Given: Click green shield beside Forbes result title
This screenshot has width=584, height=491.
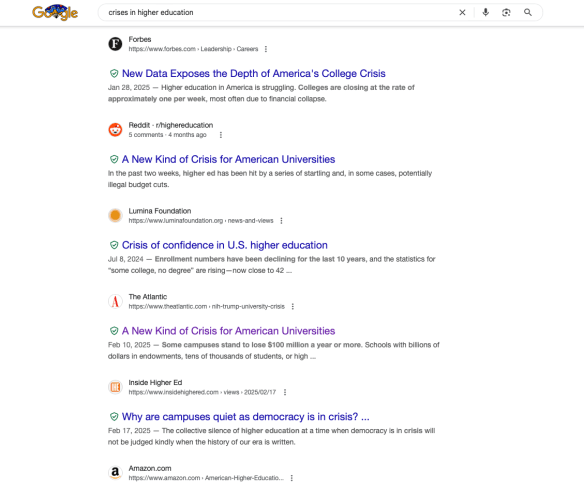Looking at the screenshot, I should [x=114, y=73].
